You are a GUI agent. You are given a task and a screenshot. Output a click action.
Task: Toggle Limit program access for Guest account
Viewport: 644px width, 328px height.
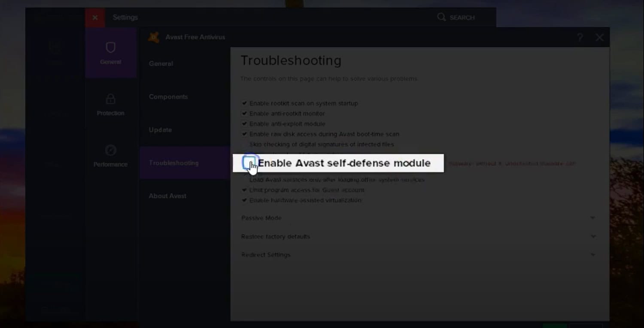244,190
